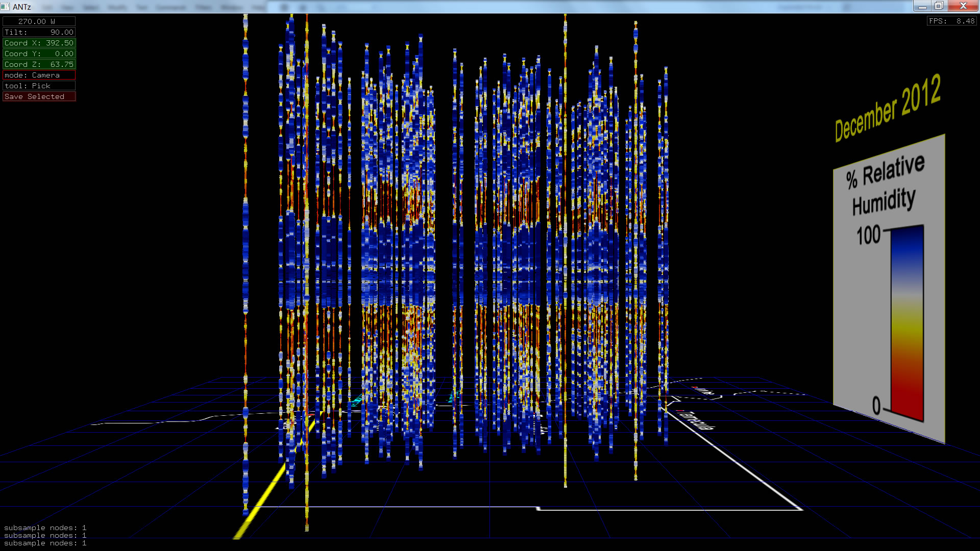The image size is (980, 551).
Task: Click the FPS counter readout
Action: point(951,21)
